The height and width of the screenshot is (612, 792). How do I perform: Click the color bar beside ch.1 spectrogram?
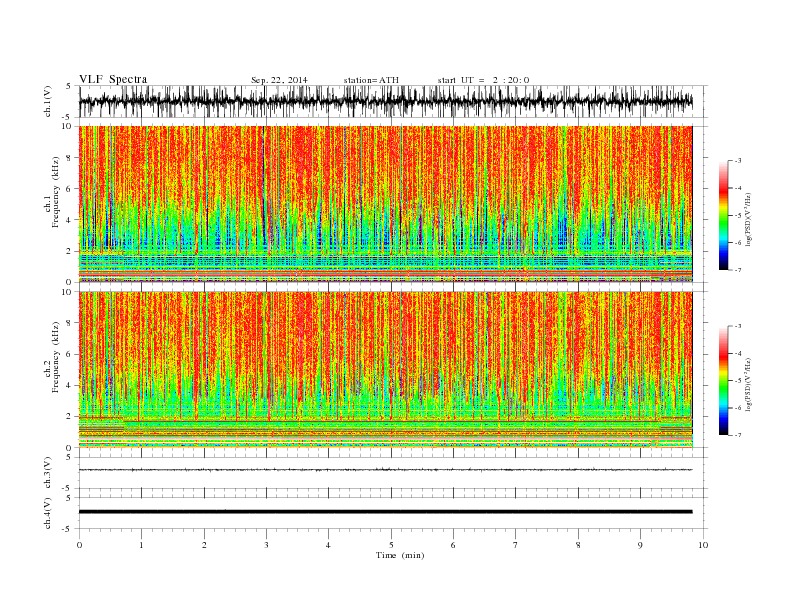click(x=723, y=216)
